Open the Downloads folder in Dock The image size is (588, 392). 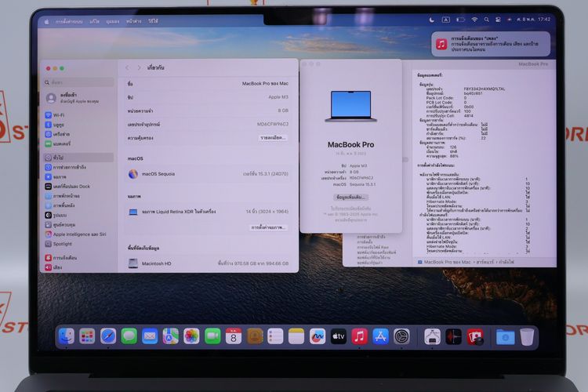click(x=505, y=337)
